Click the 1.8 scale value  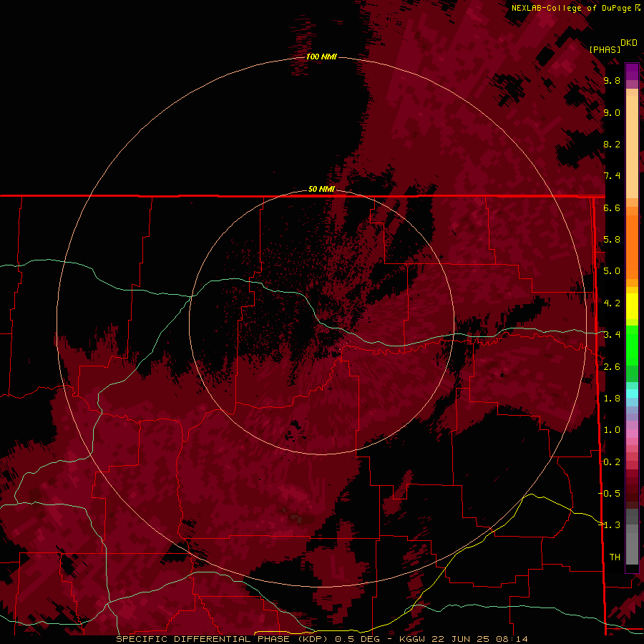point(612,399)
